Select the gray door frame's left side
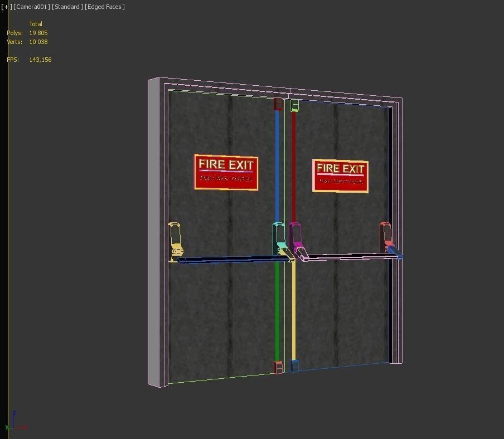The image size is (504, 439). tap(154, 232)
